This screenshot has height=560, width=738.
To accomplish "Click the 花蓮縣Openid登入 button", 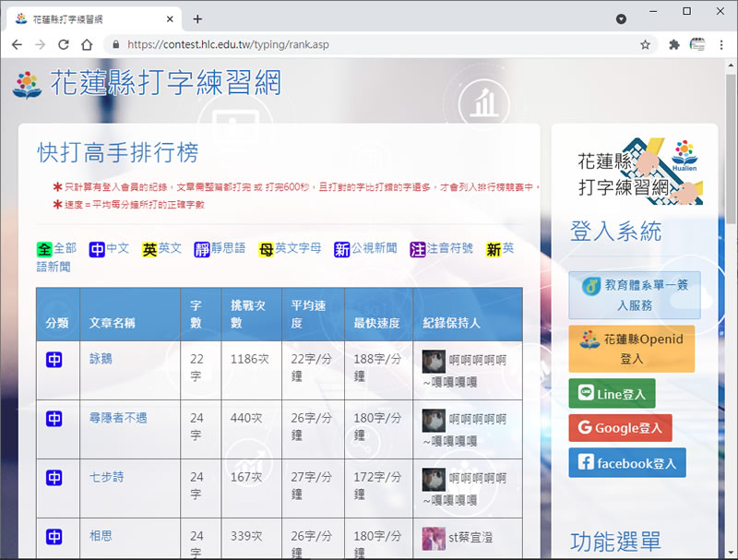I will pyautogui.click(x=632, y=349).
